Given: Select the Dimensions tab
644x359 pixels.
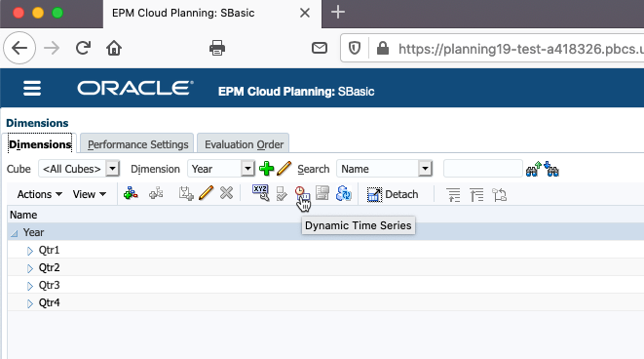Looking at the screenshot, I should 40,144.
